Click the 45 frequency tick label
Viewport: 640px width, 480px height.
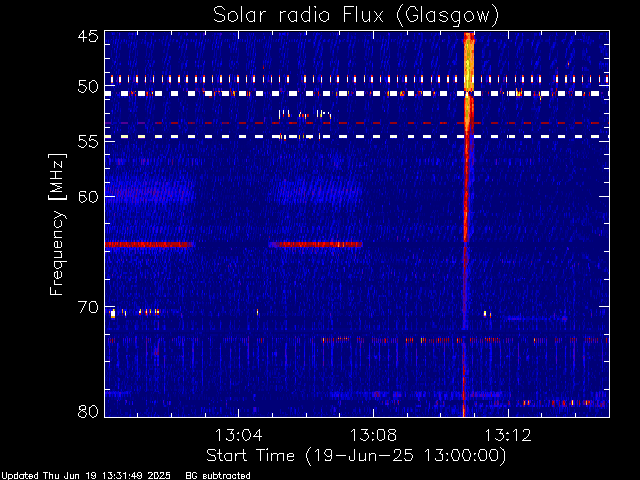pos(88,36)
